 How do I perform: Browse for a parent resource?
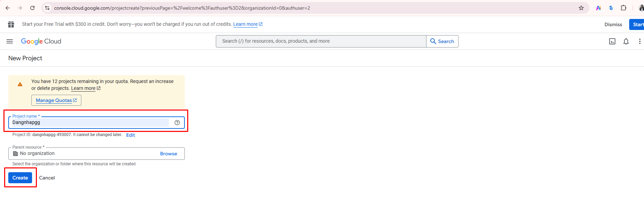168,154
